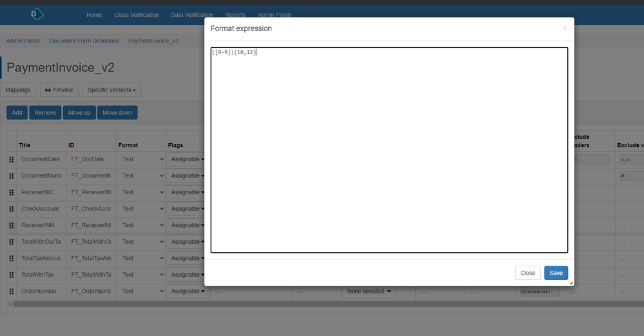The width and height of the screenshot is (644, 336).
Task: Open Reports in the top navigation
Action: point(235,15)
